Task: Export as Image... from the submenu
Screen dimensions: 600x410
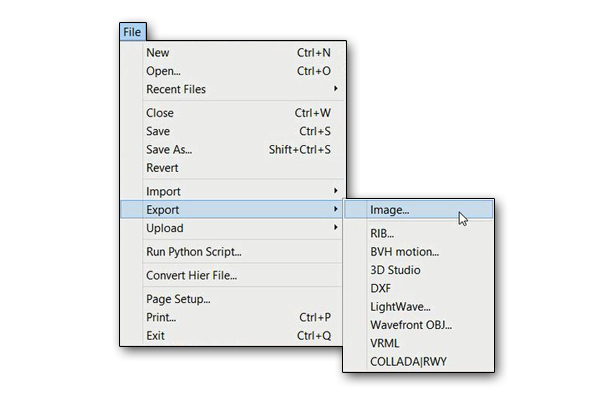Action: (419, 210)
